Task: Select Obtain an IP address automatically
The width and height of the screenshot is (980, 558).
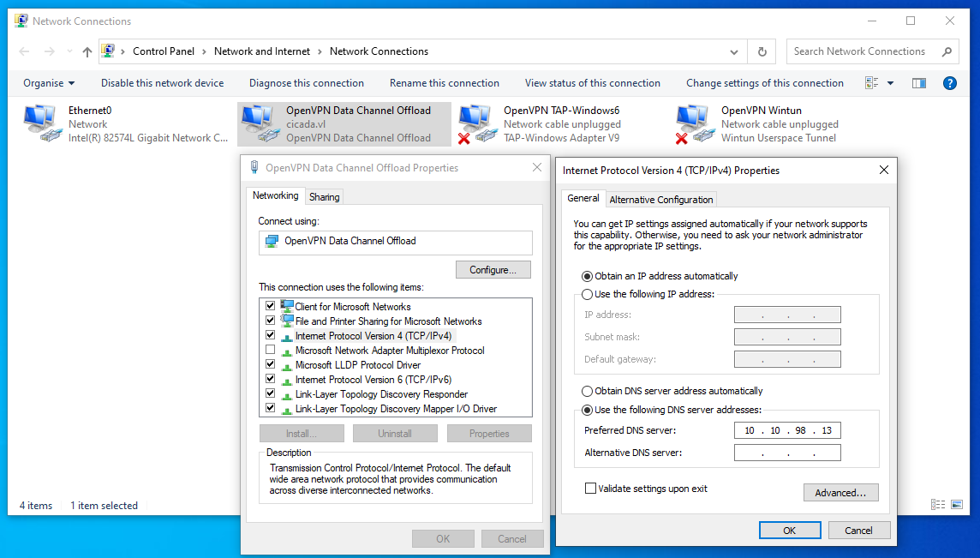Action: click(x=587, y=276)
